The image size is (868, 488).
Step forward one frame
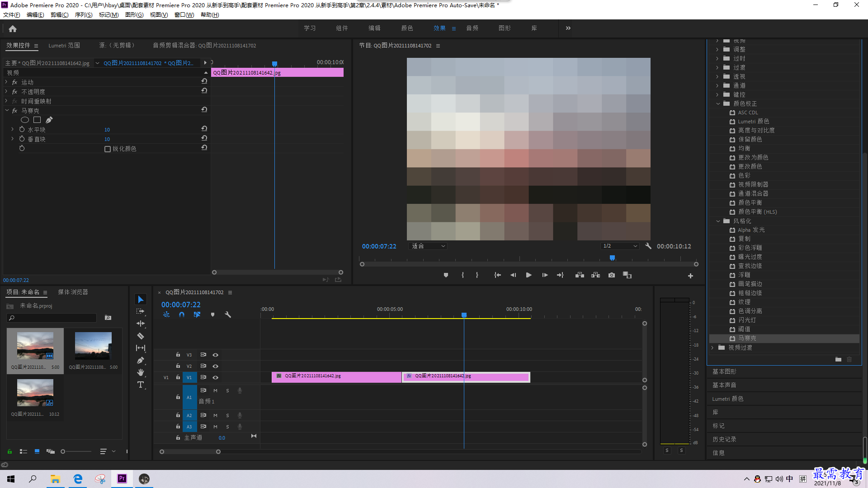pos(545,275)
